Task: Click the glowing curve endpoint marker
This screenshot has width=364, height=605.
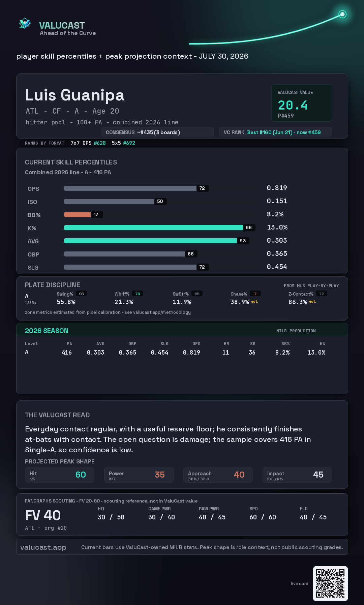Action: [342, 14]
